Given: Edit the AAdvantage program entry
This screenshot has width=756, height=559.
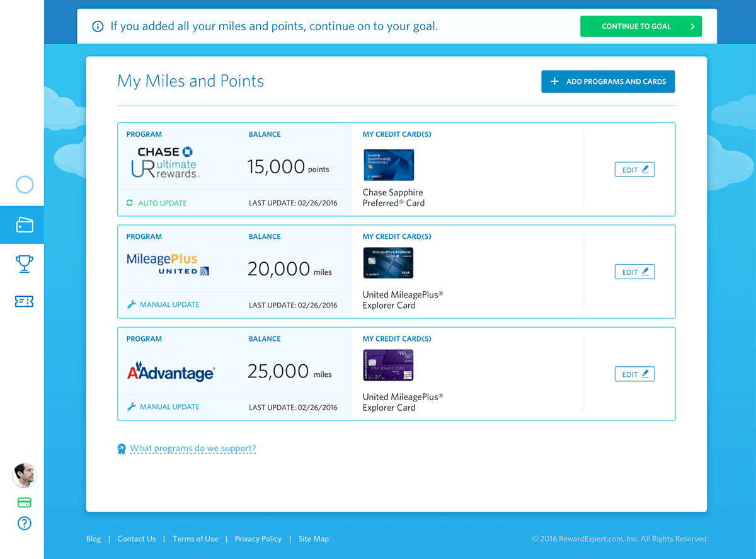Looking at the screenshot, I should click(634, 374).
